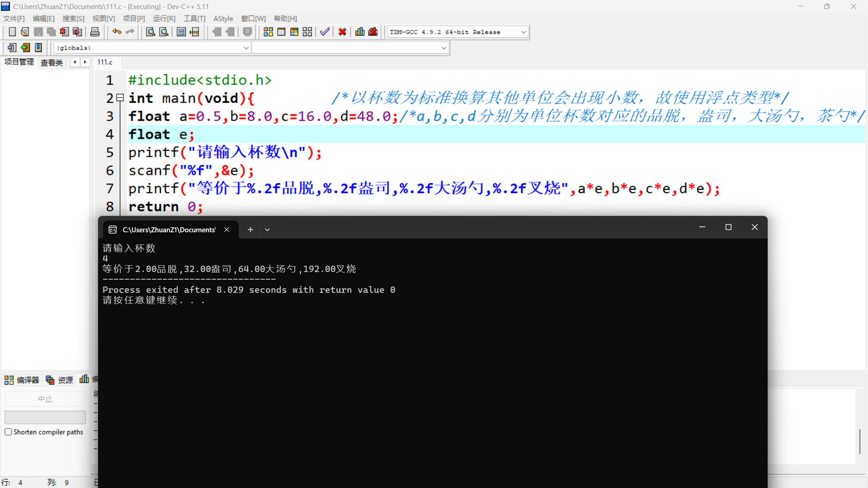The width and height of the screenshot is (868, 488).
Task: Click the red X stop execution icon
Action: pyautogui.click(x=342, y=32)
